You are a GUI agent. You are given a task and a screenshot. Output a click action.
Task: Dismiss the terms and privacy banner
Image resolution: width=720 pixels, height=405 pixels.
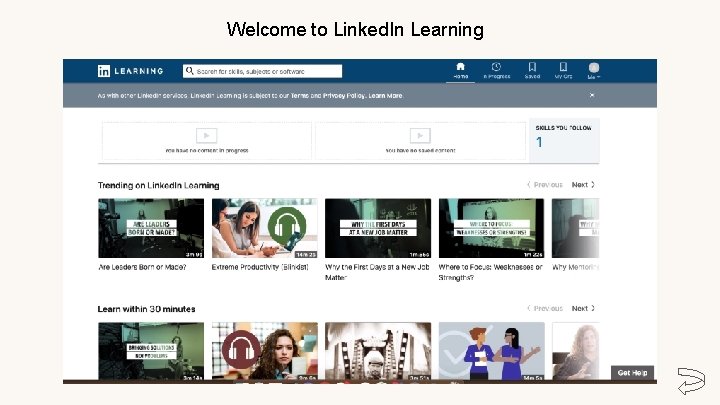click(x=592, y=95)
